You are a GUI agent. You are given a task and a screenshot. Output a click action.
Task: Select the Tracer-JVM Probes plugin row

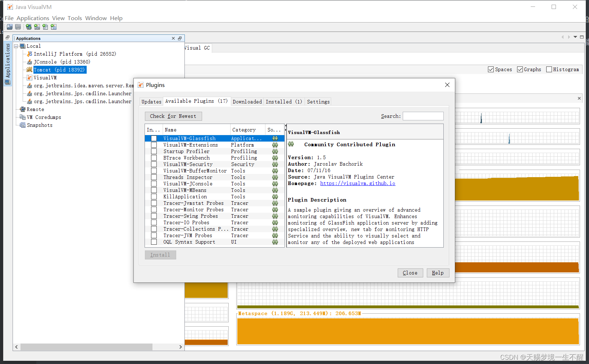[x=215, y=235]
